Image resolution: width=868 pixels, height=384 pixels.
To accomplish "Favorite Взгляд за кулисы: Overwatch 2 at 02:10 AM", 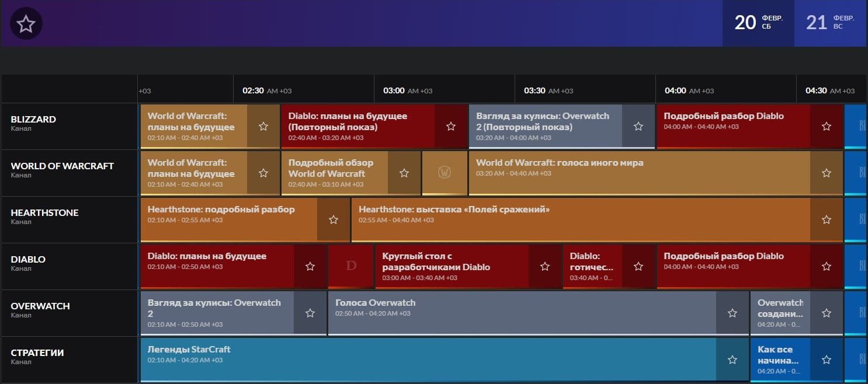I will point(310,313).
